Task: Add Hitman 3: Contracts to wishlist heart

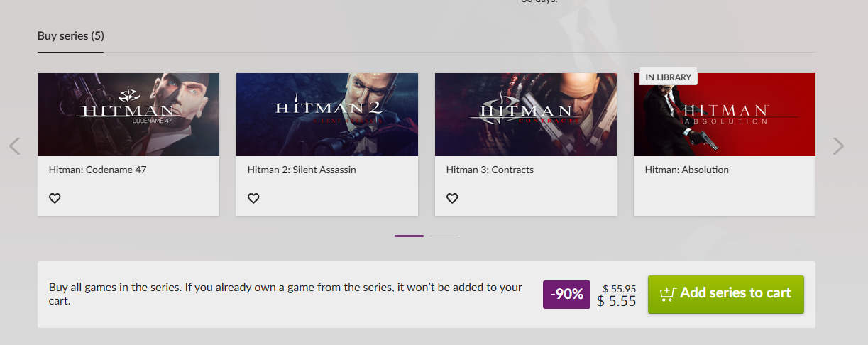Action: (452, 198)
